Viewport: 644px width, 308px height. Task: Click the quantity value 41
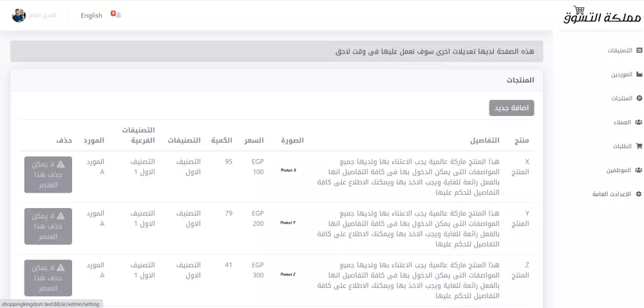pyautogui.click(x=229, y=265)
